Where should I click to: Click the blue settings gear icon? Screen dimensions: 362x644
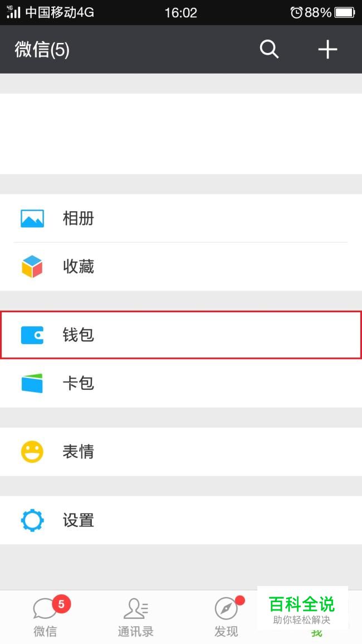pos(32,520)
